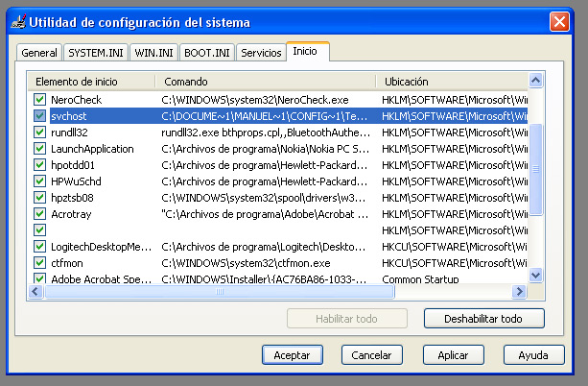
Task: Click the Logitech\Deskto... command path
Action: point(263,247)
